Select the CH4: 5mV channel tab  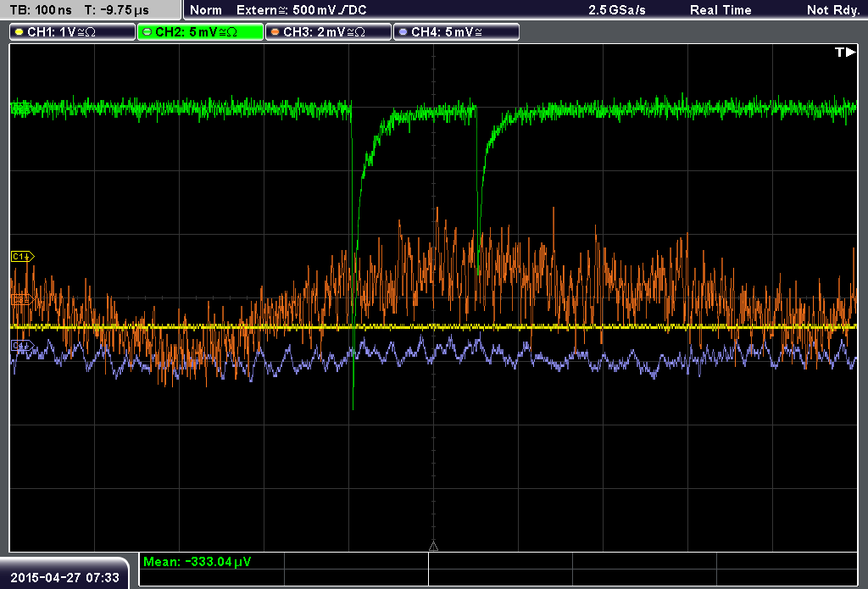pos(456,32)
